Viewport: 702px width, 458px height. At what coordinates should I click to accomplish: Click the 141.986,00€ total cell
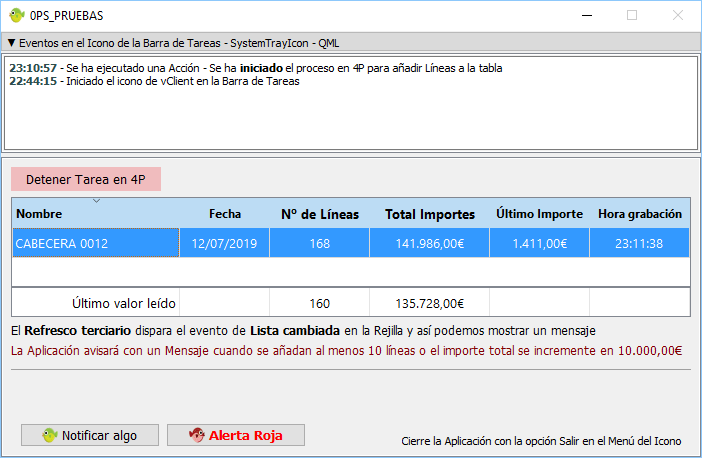[429, 244]
